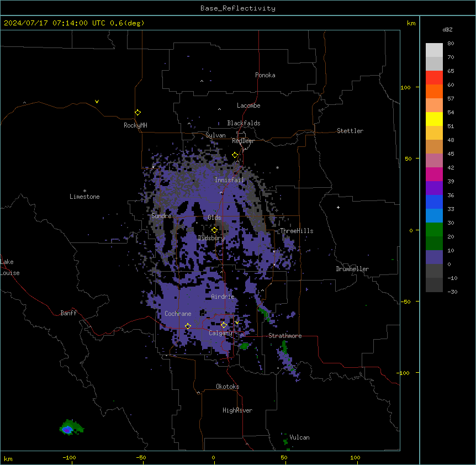Viewport: 476px width, 465px height.
Task: Click the strong blue storm cell in the southwest
Action: coord(67,430)
